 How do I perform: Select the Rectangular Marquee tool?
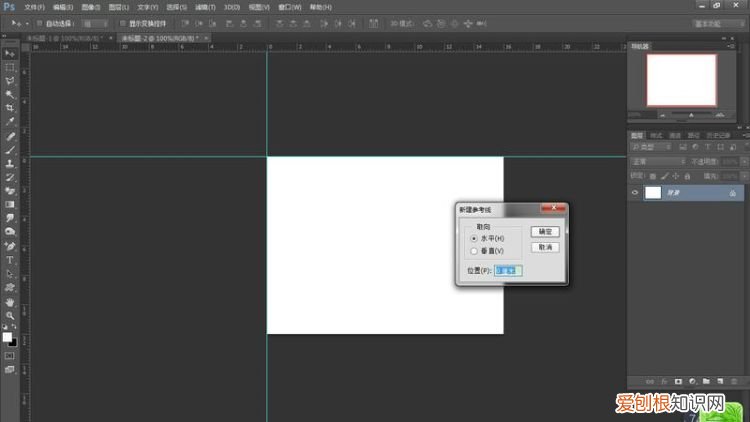[x=10, y=67]
